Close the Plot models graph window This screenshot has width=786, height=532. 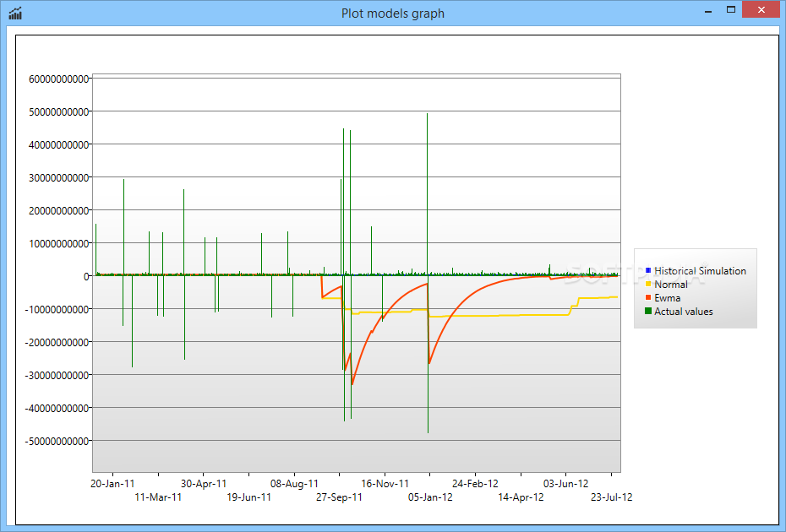pyautogui.click(x=761, y=10)
